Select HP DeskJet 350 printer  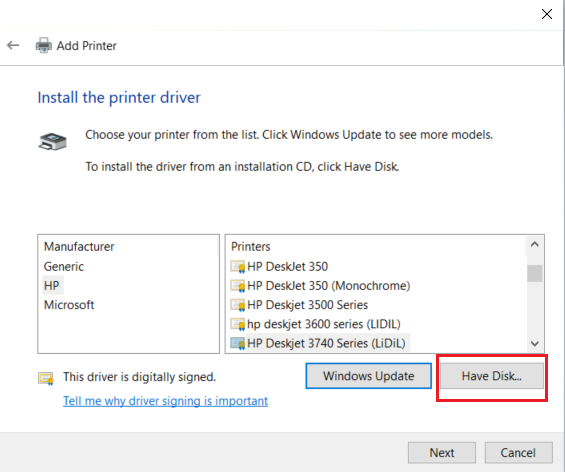(x=288, y=267)
